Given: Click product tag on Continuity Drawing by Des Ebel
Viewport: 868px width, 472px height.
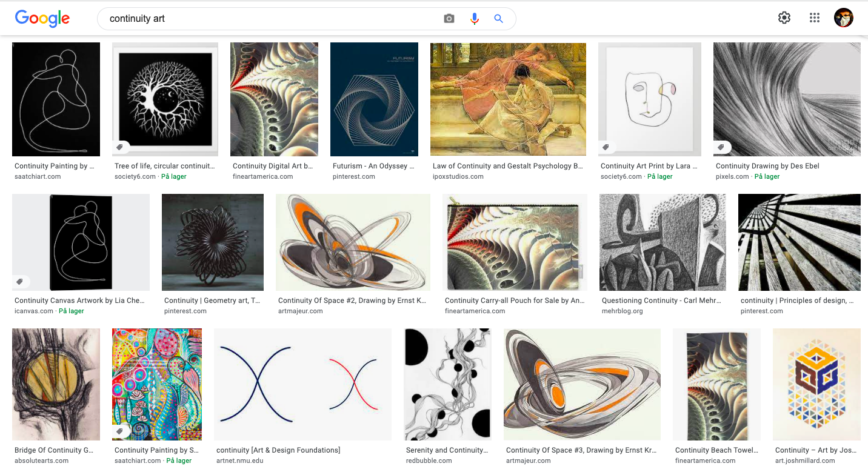Looking at the screenshot, I should pos(721,147).
